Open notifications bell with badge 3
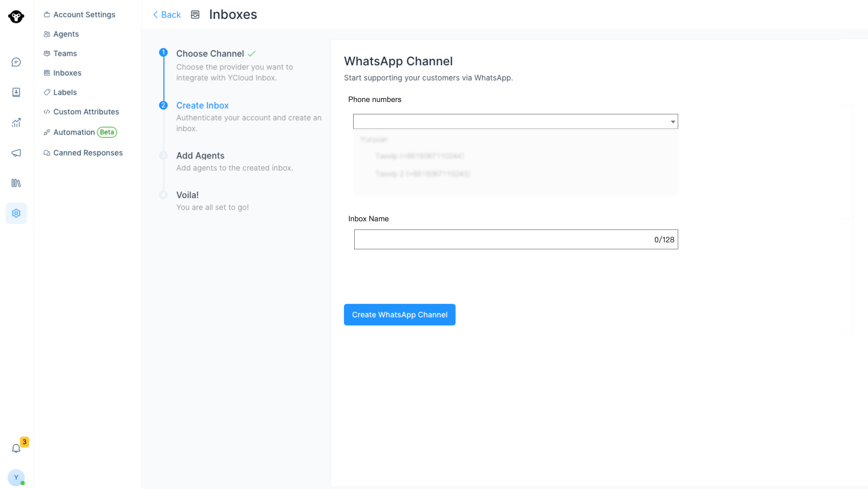This screenshot has height=489, width=868. tap(16, 448)
